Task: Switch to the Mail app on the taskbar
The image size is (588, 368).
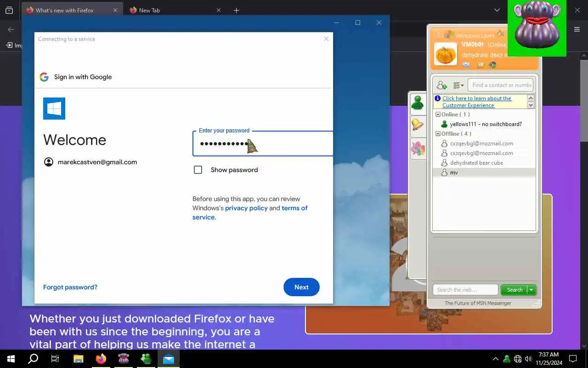Action: [169, 359]
